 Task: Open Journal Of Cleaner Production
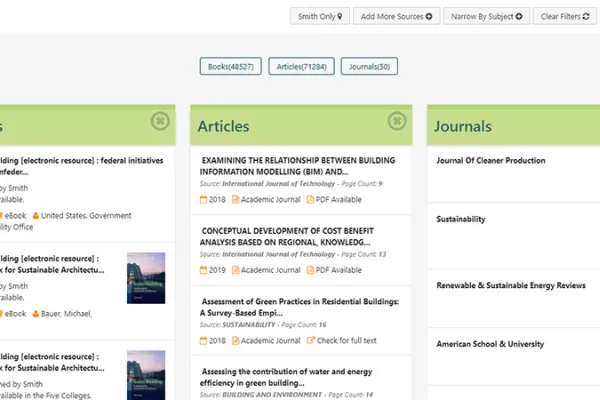pyautogui.click(x=505, y=160)
